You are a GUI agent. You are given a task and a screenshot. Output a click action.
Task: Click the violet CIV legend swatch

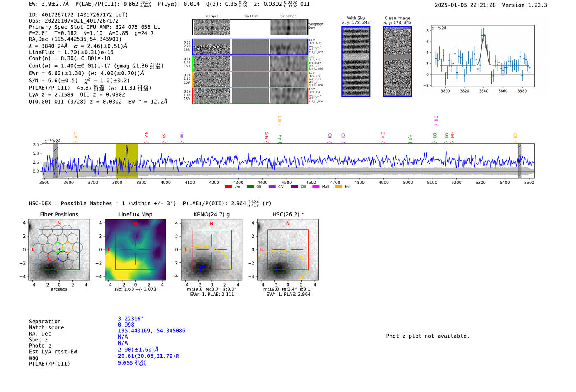coord(272,186)
